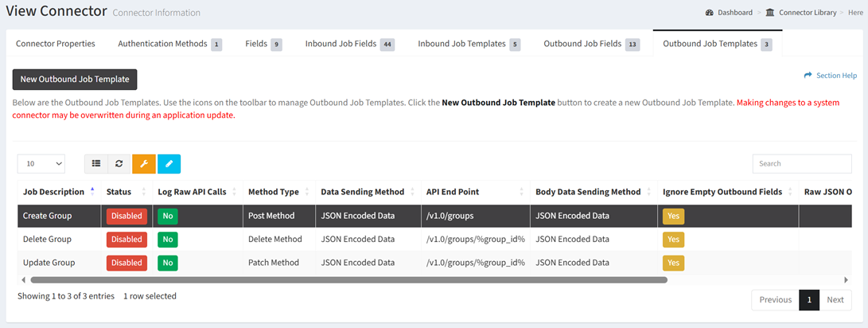Click the list view toolbar icon
Viewport: 868px width, 328px height.
point(96,164)
